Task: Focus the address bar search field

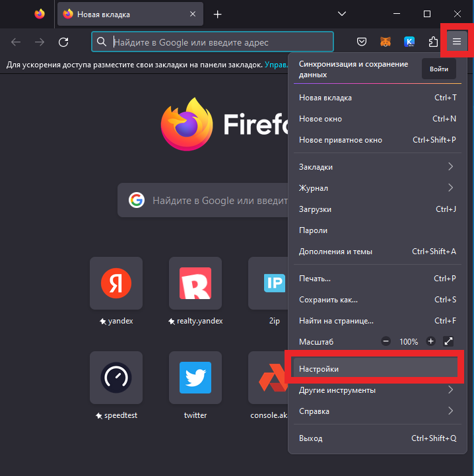Action: coord(213,42)
